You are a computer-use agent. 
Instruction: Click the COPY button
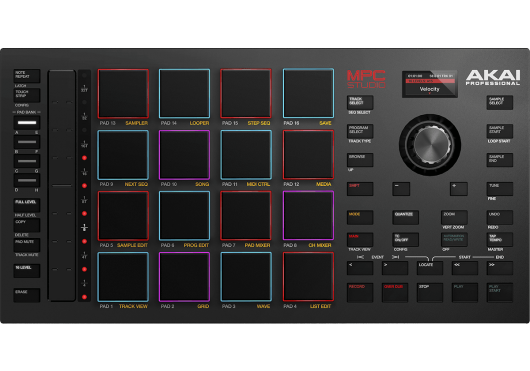point(27,225)
